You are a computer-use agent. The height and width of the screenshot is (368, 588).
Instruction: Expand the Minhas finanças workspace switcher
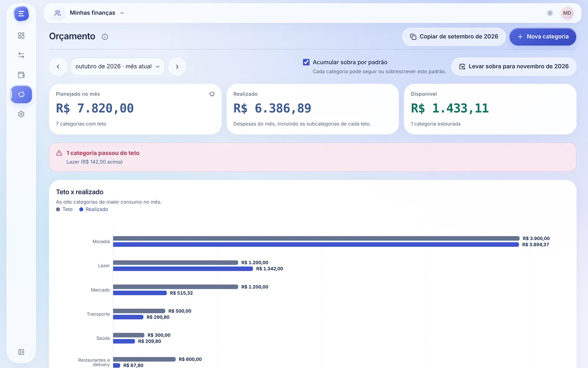coord(97,13)
